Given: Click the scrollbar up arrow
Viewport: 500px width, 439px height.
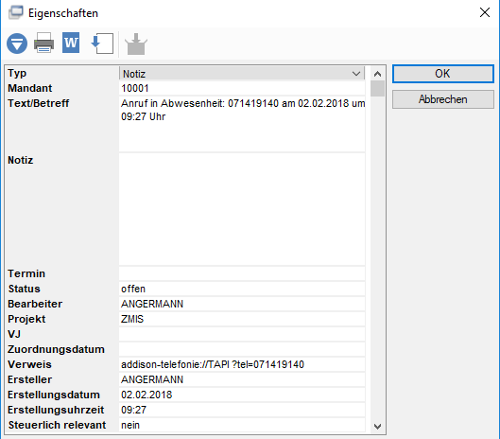Looking at the screenshot, I should point(377,74).
